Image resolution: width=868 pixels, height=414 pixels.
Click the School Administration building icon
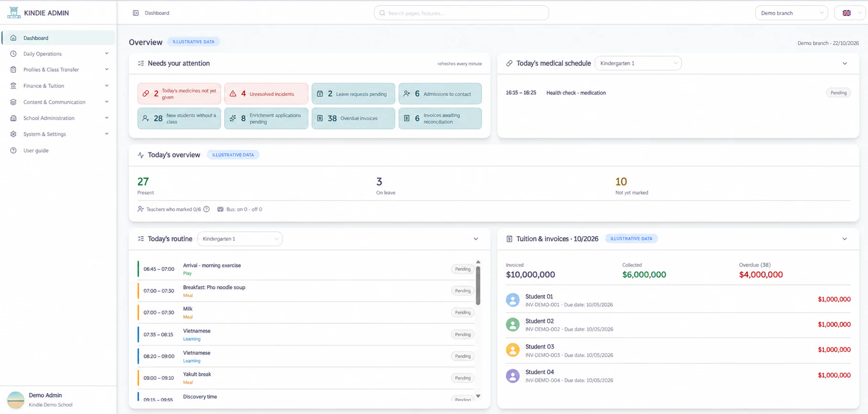(13, 118)
